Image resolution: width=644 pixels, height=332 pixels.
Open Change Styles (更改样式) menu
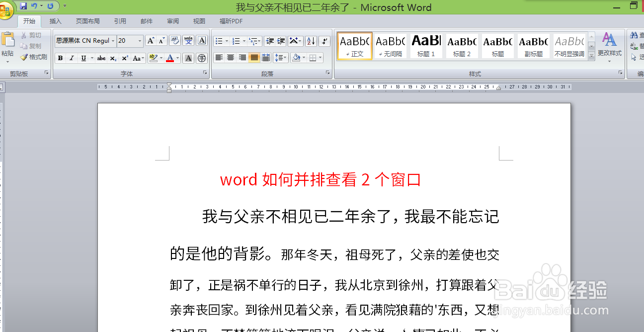[x=610, y=48]
